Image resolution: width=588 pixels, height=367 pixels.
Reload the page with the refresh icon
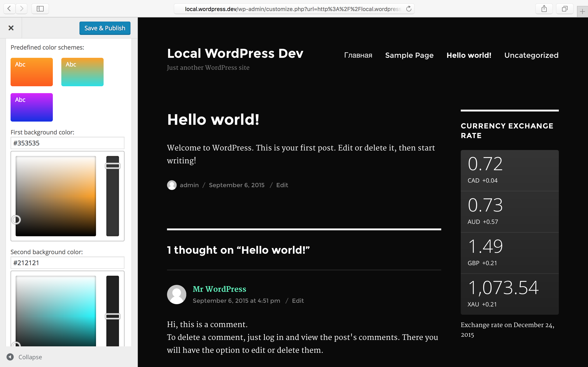pos(409,9)
